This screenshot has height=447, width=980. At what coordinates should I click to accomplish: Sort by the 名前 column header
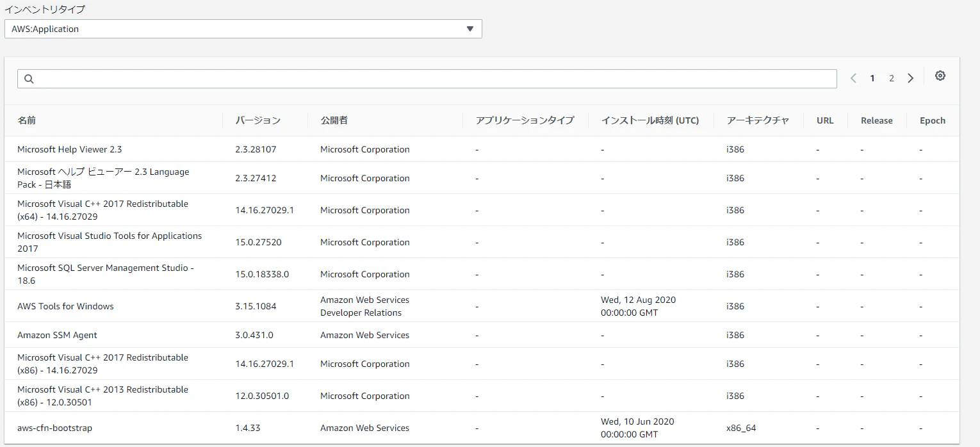pos(26,120)
